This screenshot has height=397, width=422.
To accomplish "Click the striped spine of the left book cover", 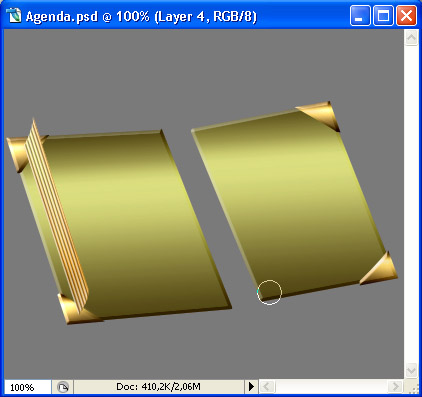I will point(57,217).
